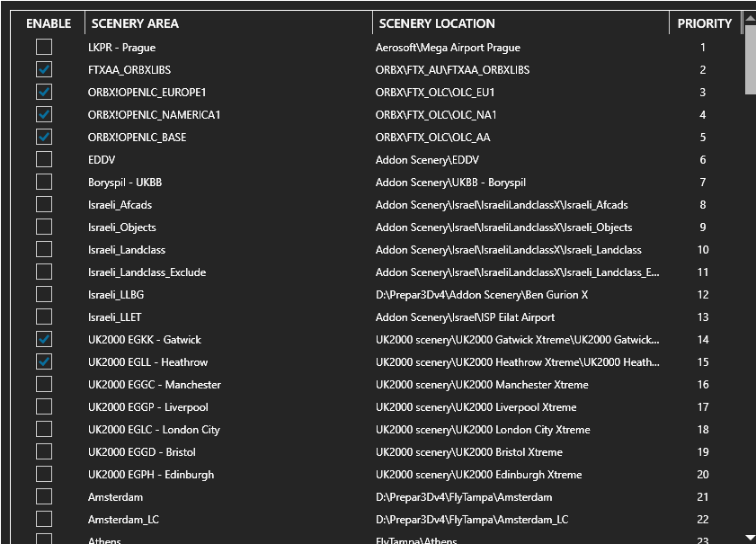This screenshot has height=544, width=756.
Task: Toggle ORBX!OPENLC_BASE checkbox off
Action: tap(44, 137)
